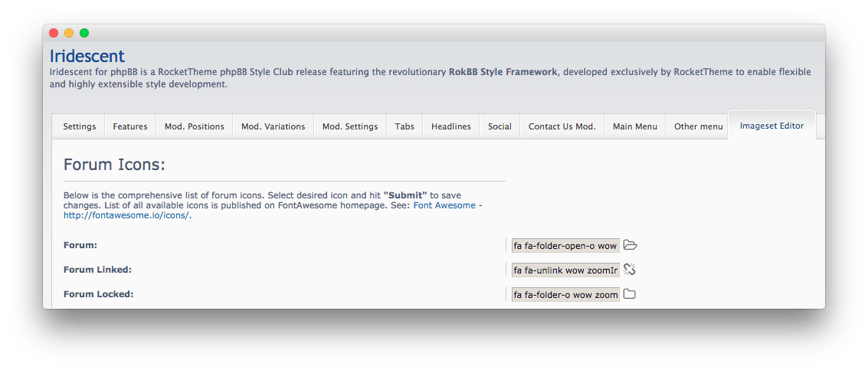Click the green window zoom button
This screenshot has width=868, height=370.
[84, 33]
